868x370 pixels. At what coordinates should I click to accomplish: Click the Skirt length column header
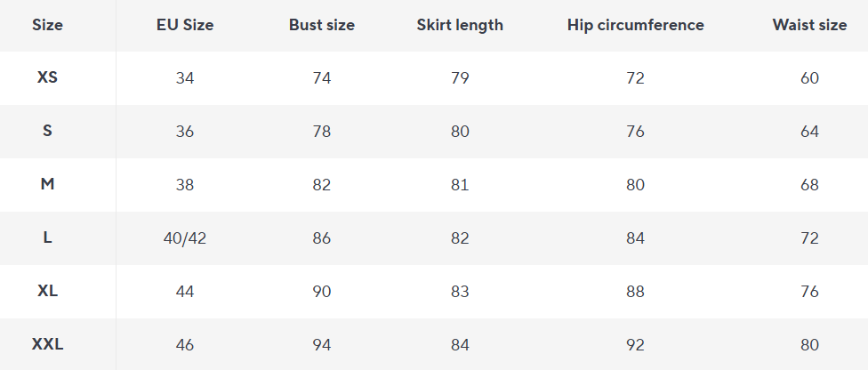(460, 25)
